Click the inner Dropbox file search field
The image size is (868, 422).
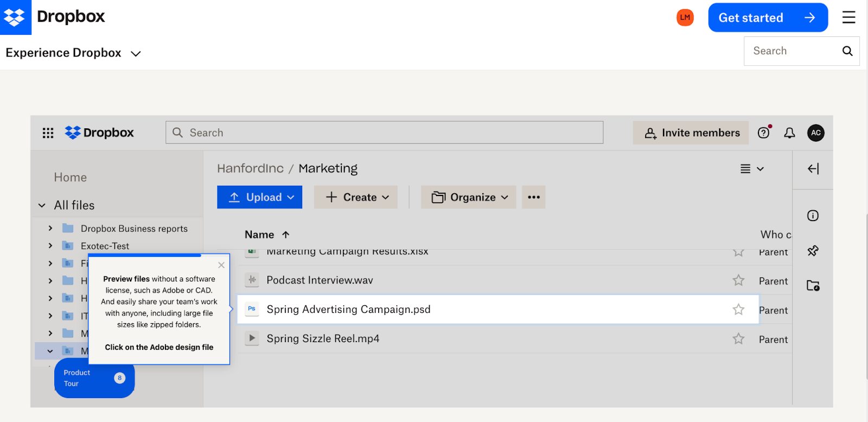click(x=384, y=133)
